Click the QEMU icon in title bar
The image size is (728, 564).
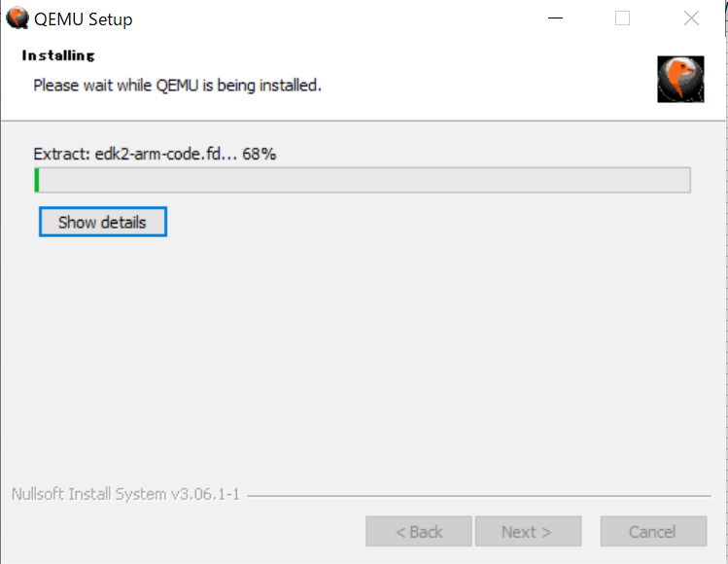click(x=17, y=18)
